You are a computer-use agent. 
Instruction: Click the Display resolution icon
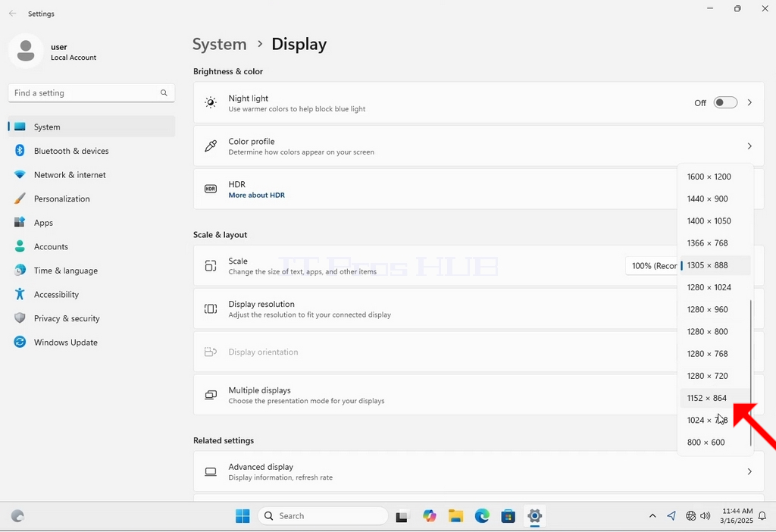[x=211, y=308]
